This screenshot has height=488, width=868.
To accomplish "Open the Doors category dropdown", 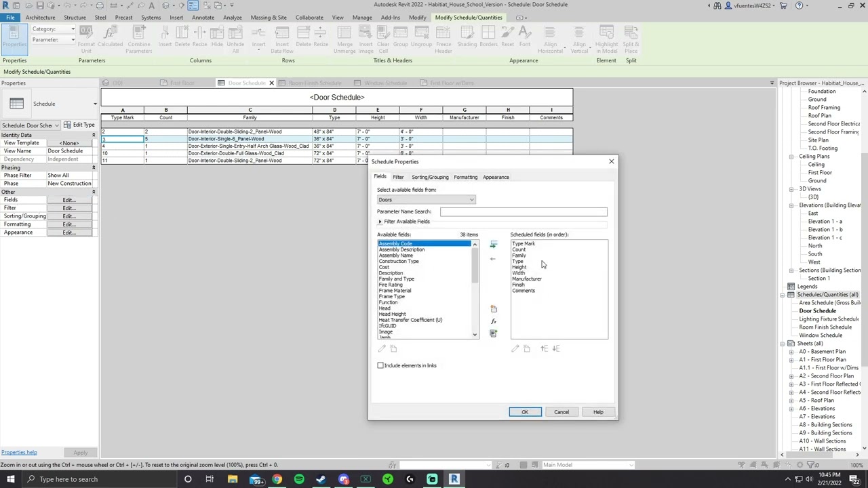I will (x=427, y=200).
